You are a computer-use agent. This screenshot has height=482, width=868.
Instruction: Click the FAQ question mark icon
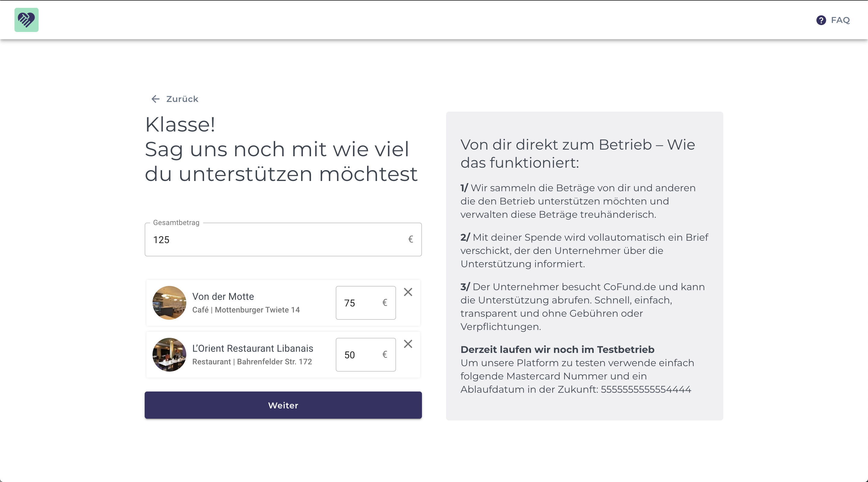(821, 20)
